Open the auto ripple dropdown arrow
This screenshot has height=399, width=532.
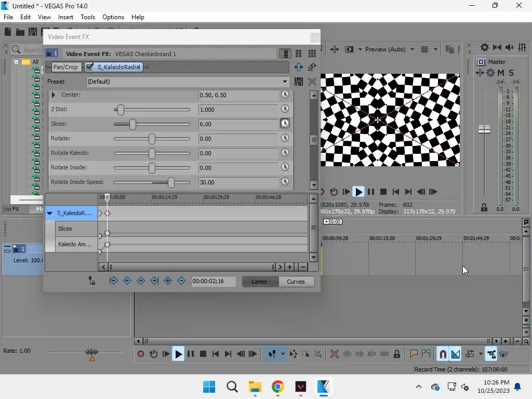click(x=481, y=354)
